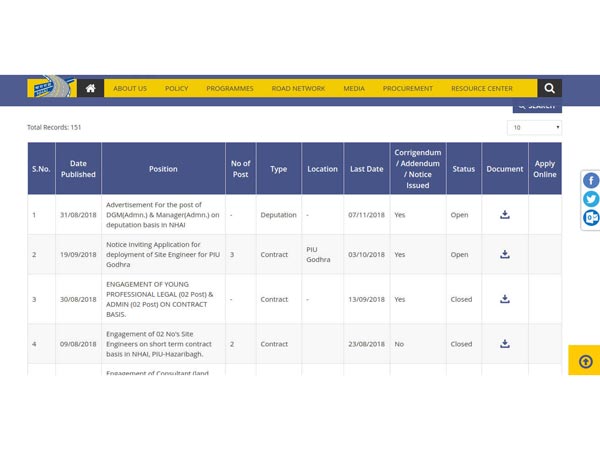Open the Road Network menu
The width and height of the screenshot is (600, 450).
[x=298, y=88]
